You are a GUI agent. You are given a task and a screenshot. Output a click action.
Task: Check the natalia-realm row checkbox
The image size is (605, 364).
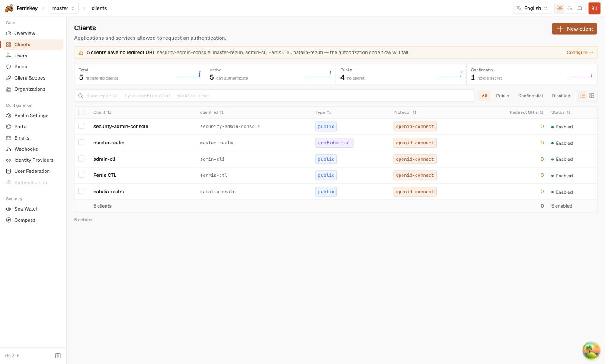[x=81, y=191]
